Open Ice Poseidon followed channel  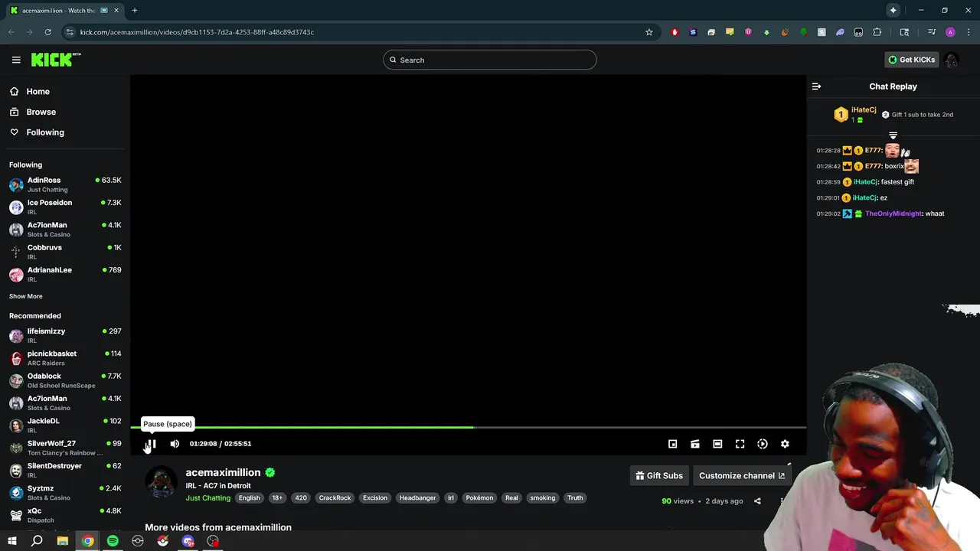(x=65, y=207)
